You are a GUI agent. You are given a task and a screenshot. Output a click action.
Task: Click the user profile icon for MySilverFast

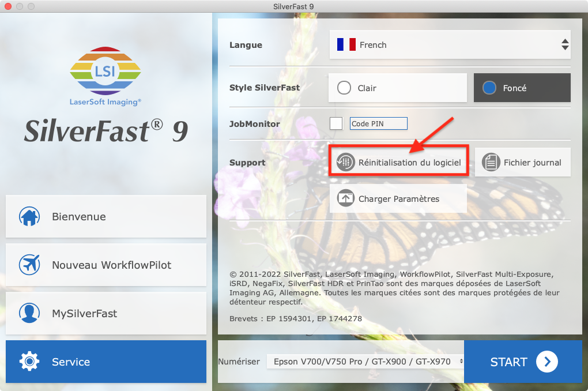pyautogui.click(x=29, y=313)
